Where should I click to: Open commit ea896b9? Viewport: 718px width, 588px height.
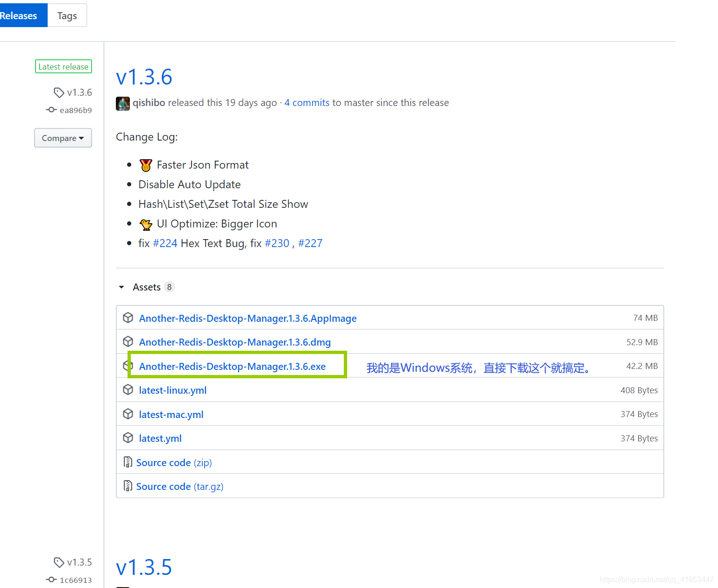[x=76, y=110]
